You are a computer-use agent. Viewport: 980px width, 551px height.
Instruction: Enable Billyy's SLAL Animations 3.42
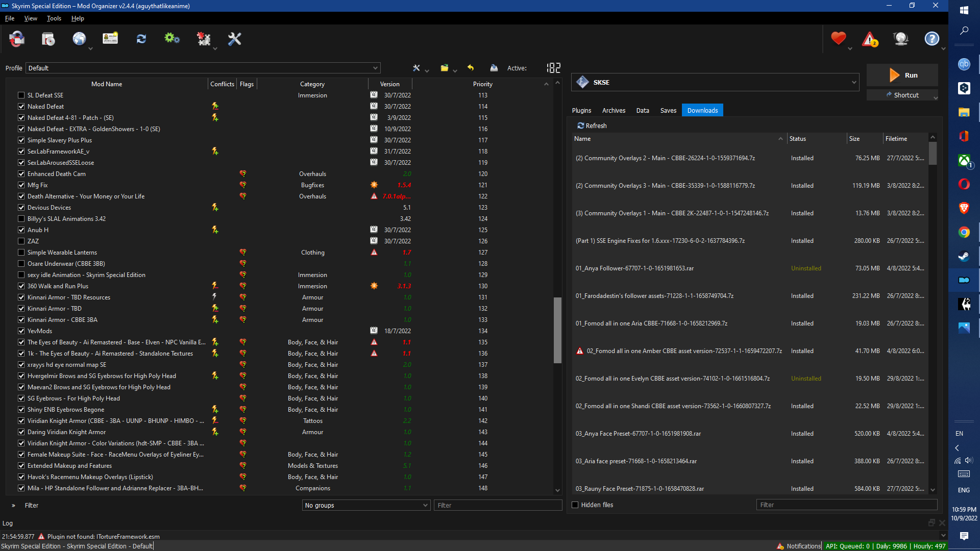21,219
